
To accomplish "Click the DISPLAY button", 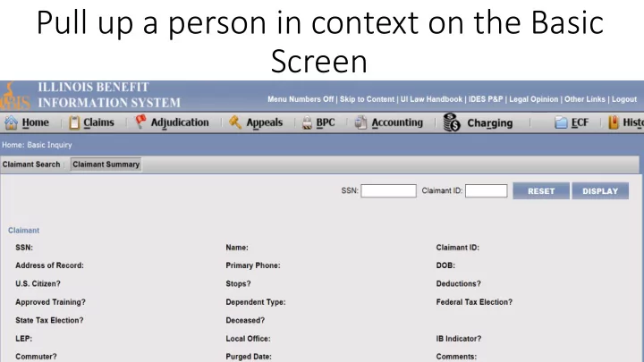I will 600,191.
